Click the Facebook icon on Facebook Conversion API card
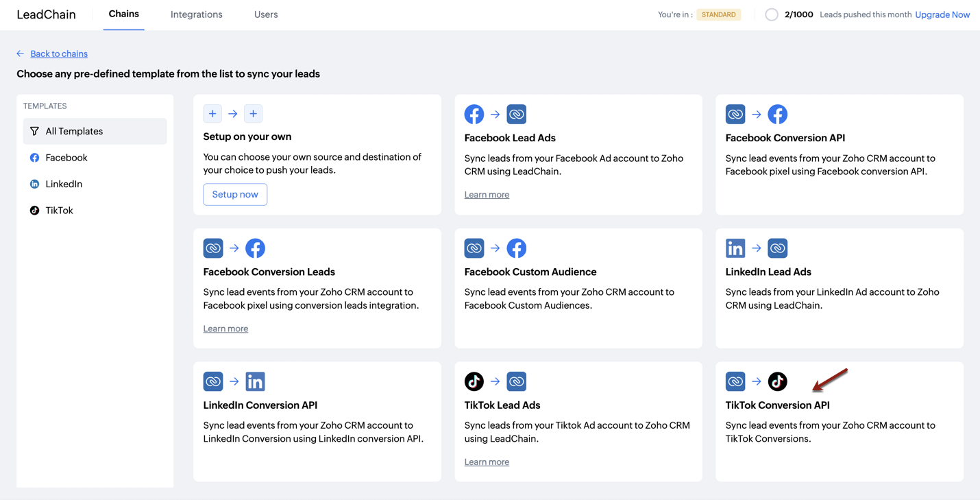Viewport: 980px width, 500px height. click(777, 115)
